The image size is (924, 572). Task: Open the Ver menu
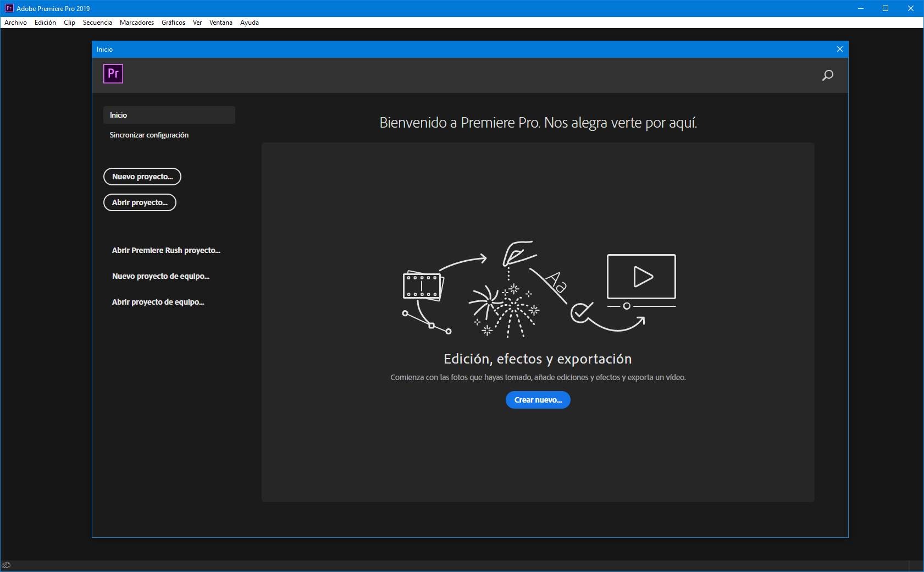197,23
